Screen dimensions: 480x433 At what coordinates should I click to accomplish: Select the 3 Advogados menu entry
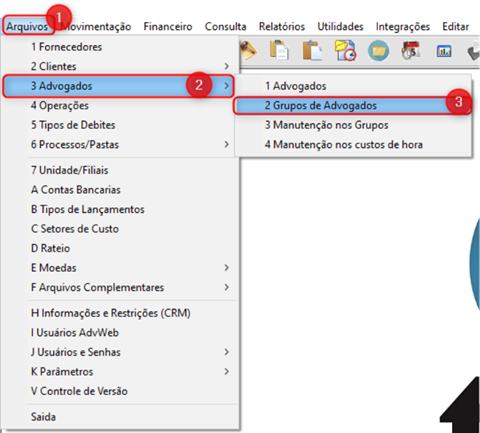[118, 86]
